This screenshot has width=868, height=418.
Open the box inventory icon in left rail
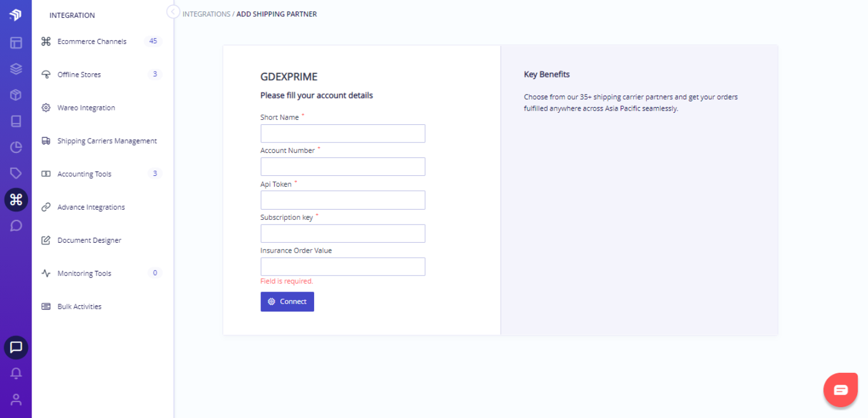pyautogui.click(x=16, y=95)
